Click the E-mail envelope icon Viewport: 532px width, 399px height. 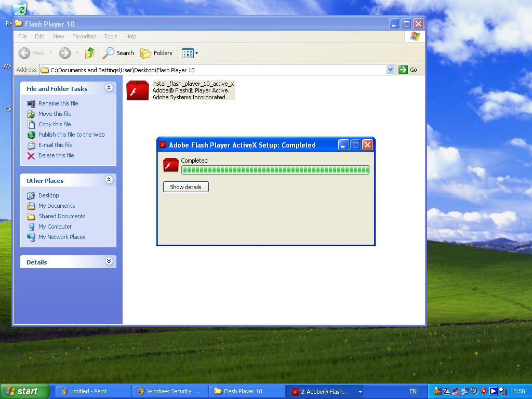[x=31, y=145]
